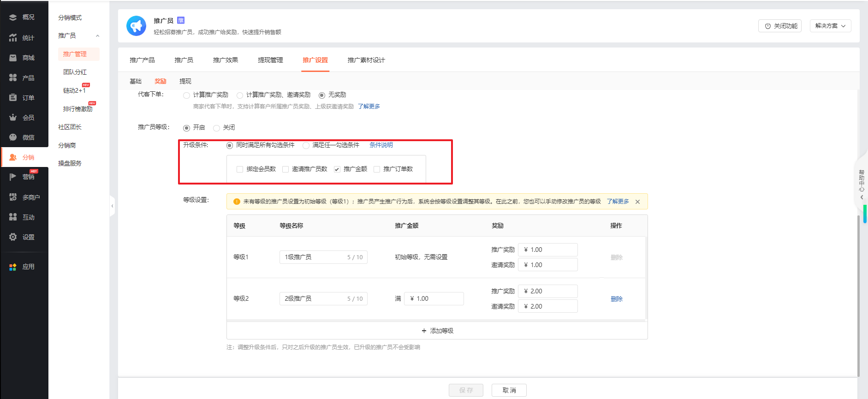Image resolution: width=868 pixels, height=399 pixels.
Task: Choose 同时满足所有勾选条件 radio
Action: [x=230, y=146]
